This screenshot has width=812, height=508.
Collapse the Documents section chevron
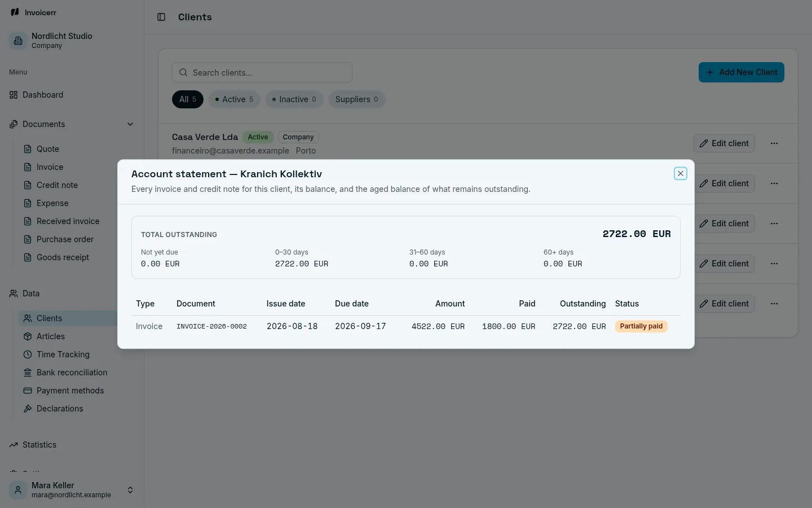point(130,124)
